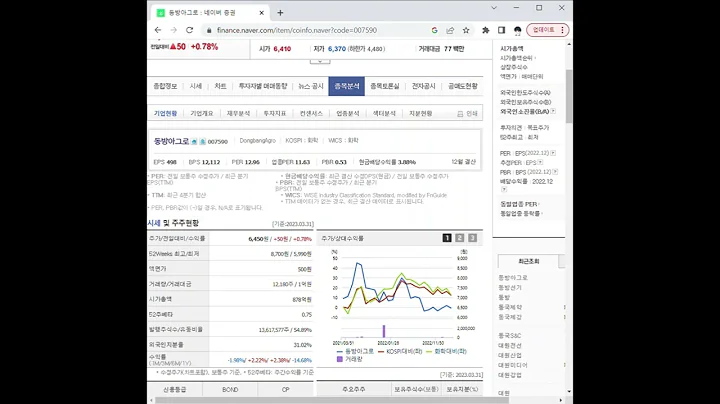Select the 투자지표 sub-tab

tap(275, 113)
